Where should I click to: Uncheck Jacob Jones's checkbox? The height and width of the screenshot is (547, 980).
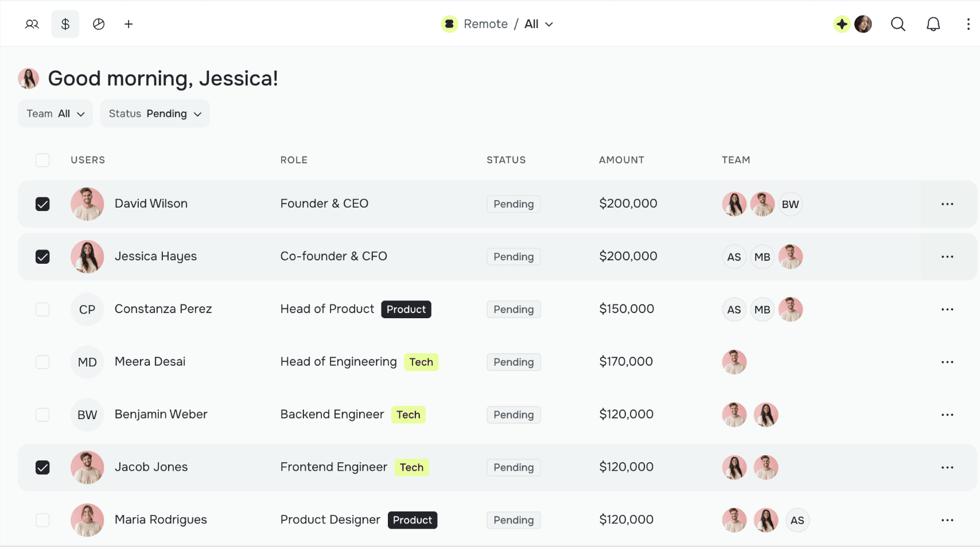click(x=42, y=468)
